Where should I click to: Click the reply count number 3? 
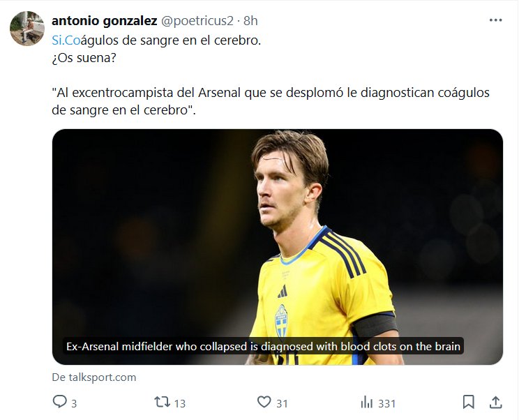pyautogui.click(x=74, y=403)
